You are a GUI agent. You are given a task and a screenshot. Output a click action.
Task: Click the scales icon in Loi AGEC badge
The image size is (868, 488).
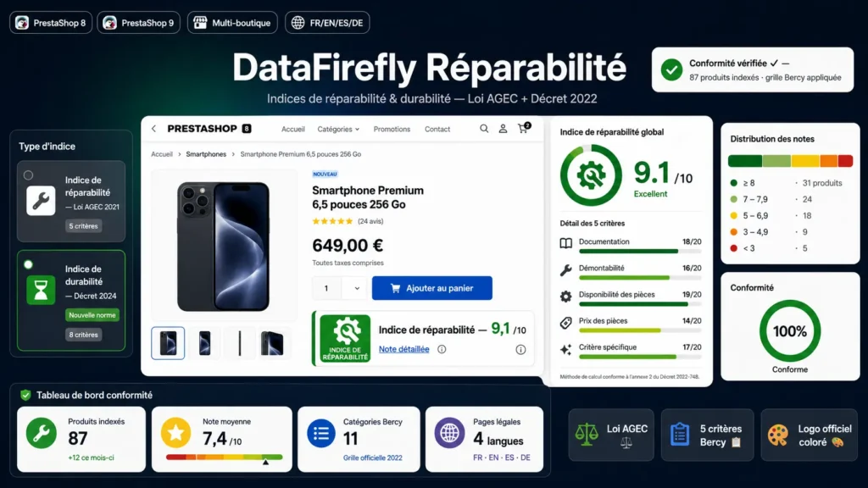coord(587,435)
